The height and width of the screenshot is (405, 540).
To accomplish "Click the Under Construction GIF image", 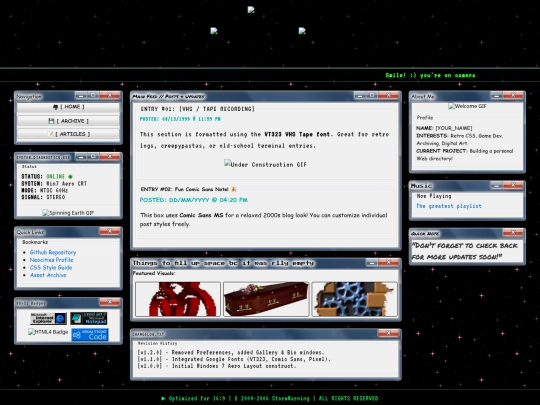I will 265,164.
